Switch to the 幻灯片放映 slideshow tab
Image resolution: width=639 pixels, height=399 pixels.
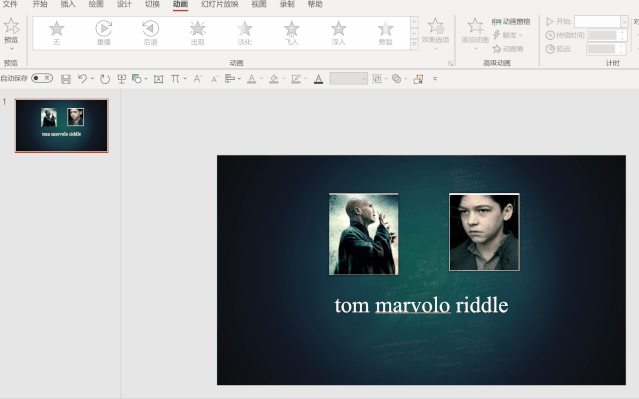click(x=220, y=4)
